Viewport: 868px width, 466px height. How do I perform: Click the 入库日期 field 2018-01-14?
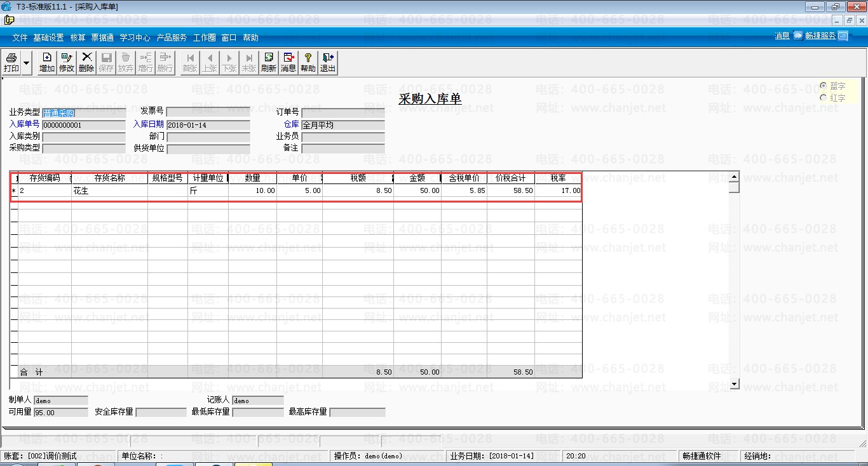click(x=208, y=125)
